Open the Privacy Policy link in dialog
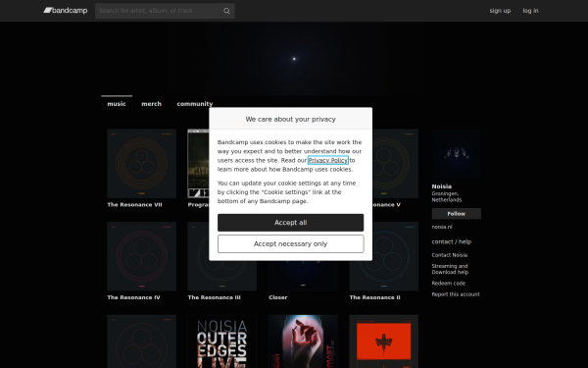This screenshot has width=588, height=368. (x=327, y=160)
